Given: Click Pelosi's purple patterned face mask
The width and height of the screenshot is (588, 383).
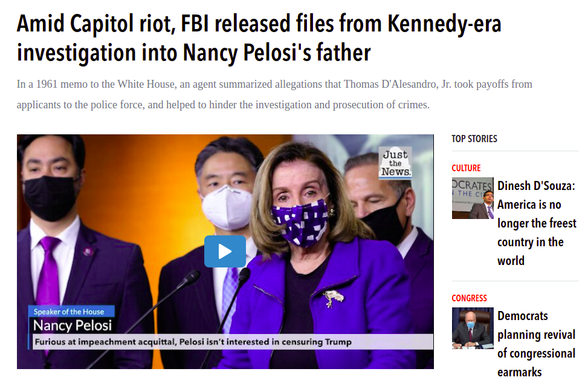Looking at the screenshot, I should click(x=300, y=221).
